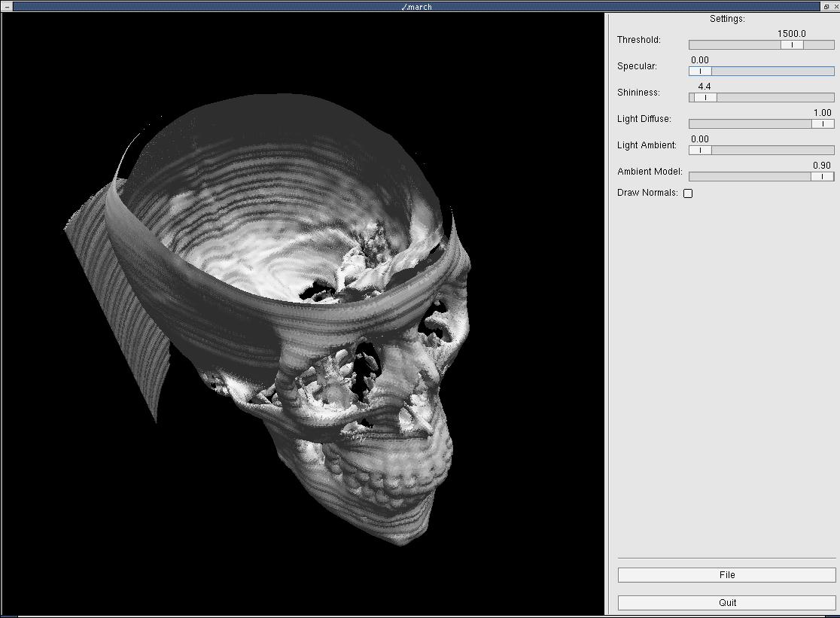Image resolution: width=840 pixels, height=618 pixels.
Task: Enable the Draw Normals checkbox
Action: pyautogui.click(x=688, y=193)
